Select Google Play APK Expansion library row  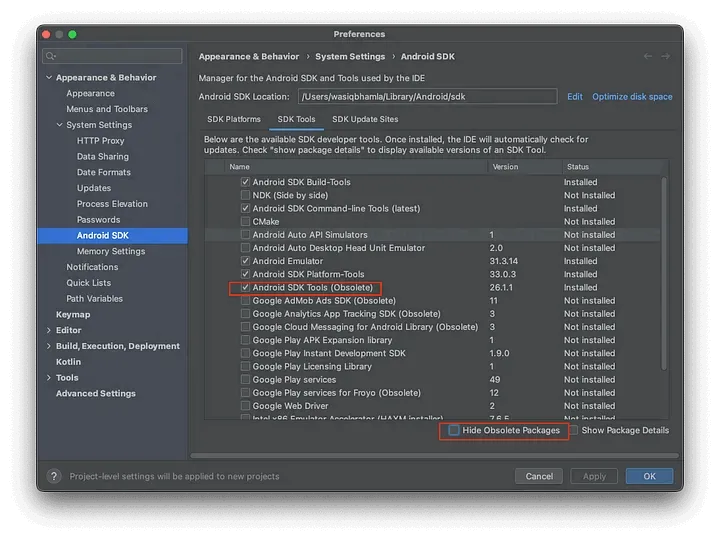click(432, 340)
